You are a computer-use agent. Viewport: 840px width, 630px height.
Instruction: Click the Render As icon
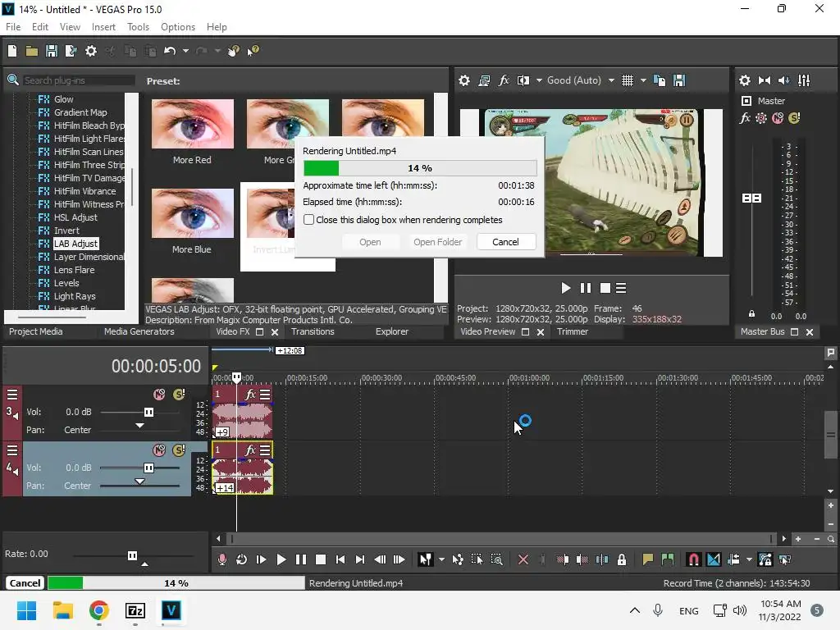point(71,51)
